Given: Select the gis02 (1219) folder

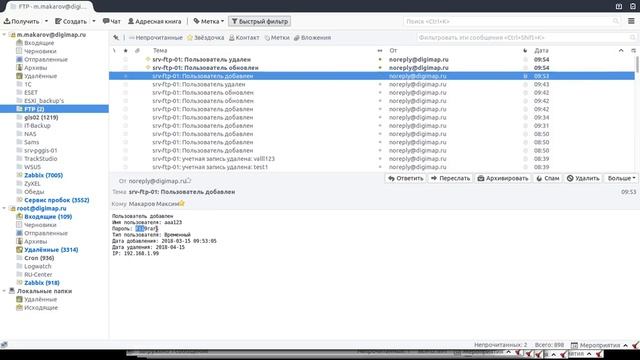Looking at the screenshot, I should point(41,117).
